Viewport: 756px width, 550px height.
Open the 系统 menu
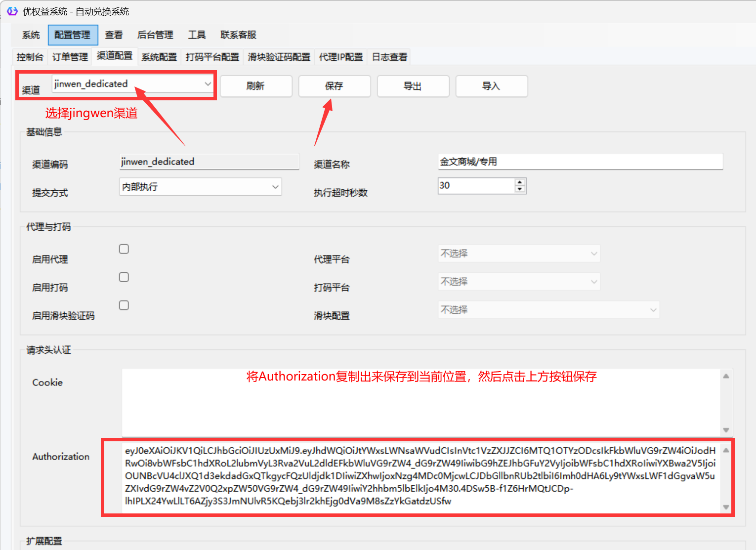click(x=31, y=35)
